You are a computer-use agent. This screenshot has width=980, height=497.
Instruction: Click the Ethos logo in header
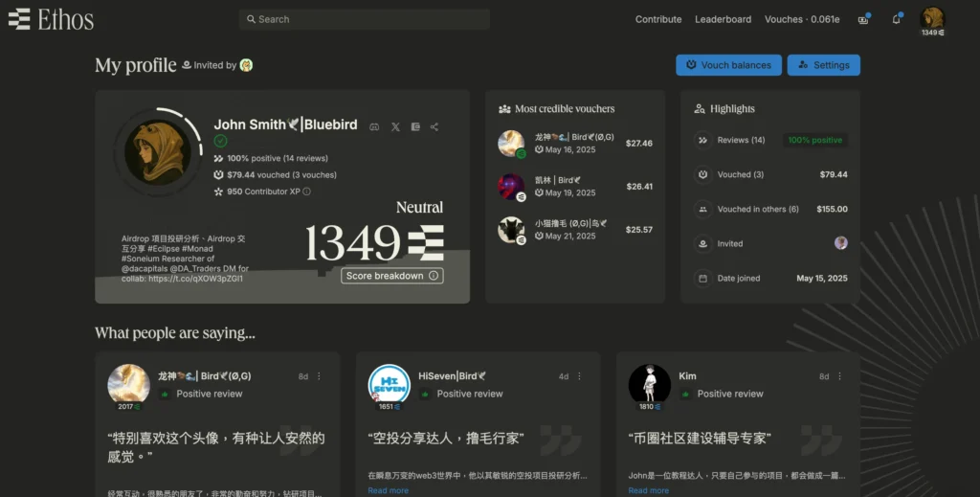click(51, 19)
